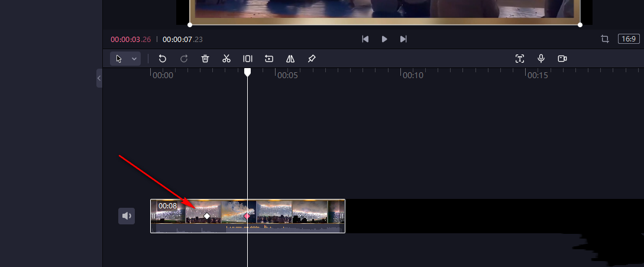Select the pointer selection tool
The width and height of the screenshot is (644, 267).
(x=119, y=59)
